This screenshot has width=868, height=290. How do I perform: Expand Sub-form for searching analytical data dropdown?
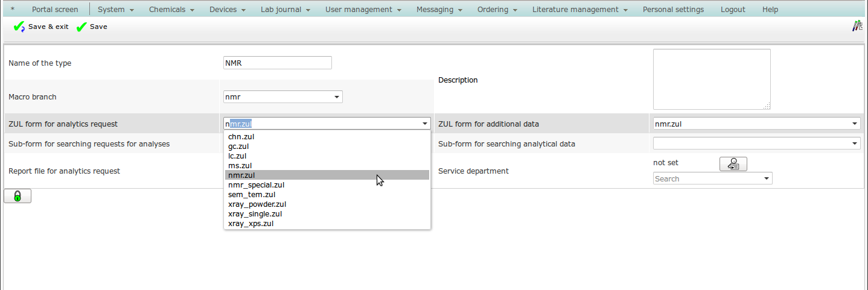pyautogui.click(x=855, y=143)
